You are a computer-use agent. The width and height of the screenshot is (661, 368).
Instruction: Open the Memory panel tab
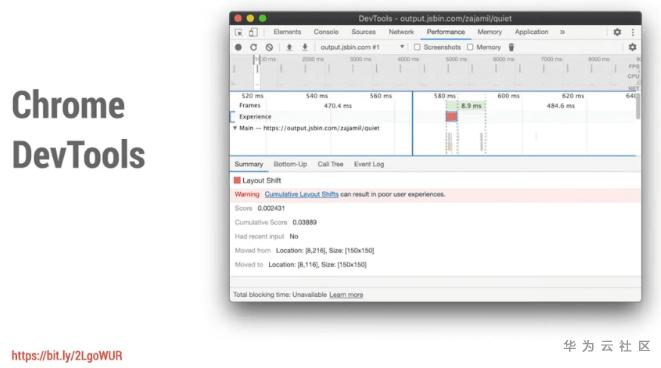(x=489, y=32)
